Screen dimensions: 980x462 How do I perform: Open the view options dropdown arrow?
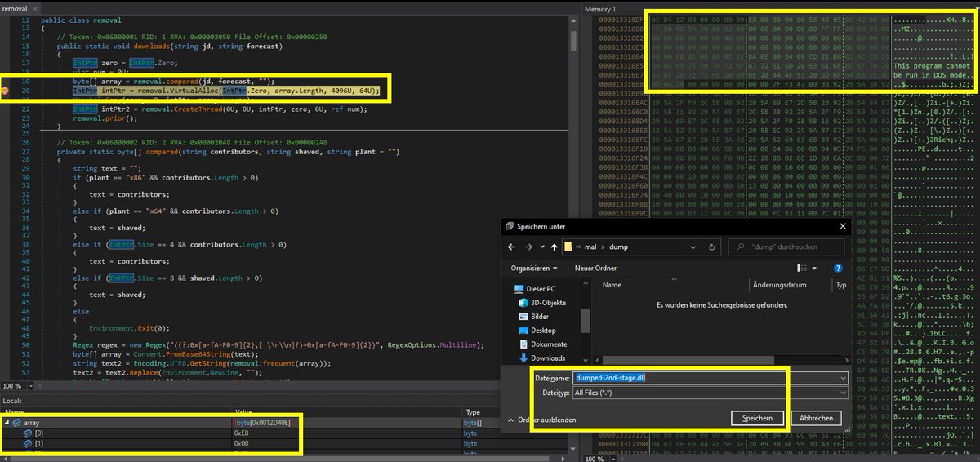click(x=814, y=268)
